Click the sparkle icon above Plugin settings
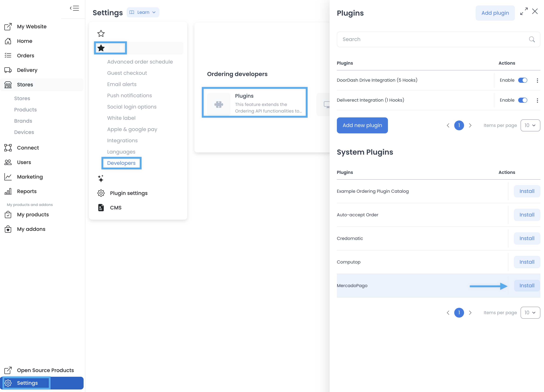This screenshot has width=544, height=392. (101, 179)
